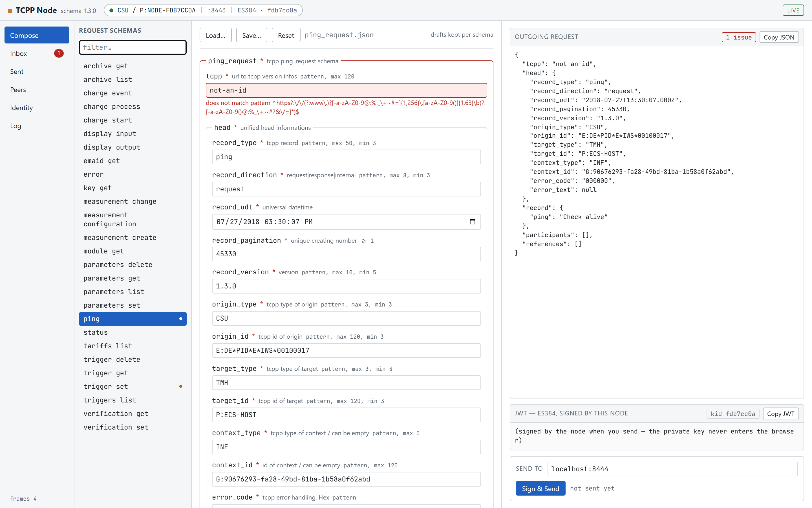Click the LIVE status indicator
812x508 pixels.
pyautogui.click(x=793, y=10)
